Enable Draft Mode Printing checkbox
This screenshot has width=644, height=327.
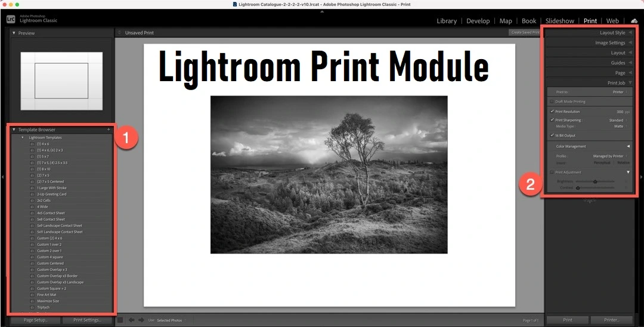point(552,101)
